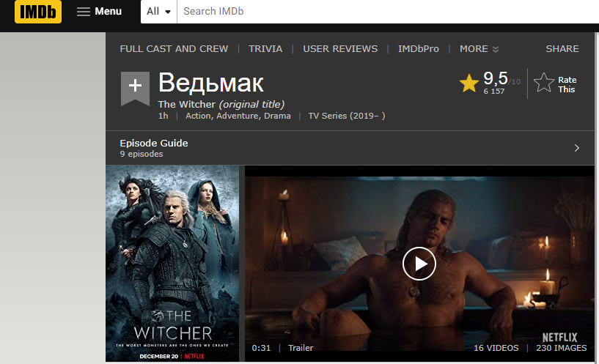Click the 9,5 rating score
Image resolution: width=599 pixels, height=364 pixels.
496,78
